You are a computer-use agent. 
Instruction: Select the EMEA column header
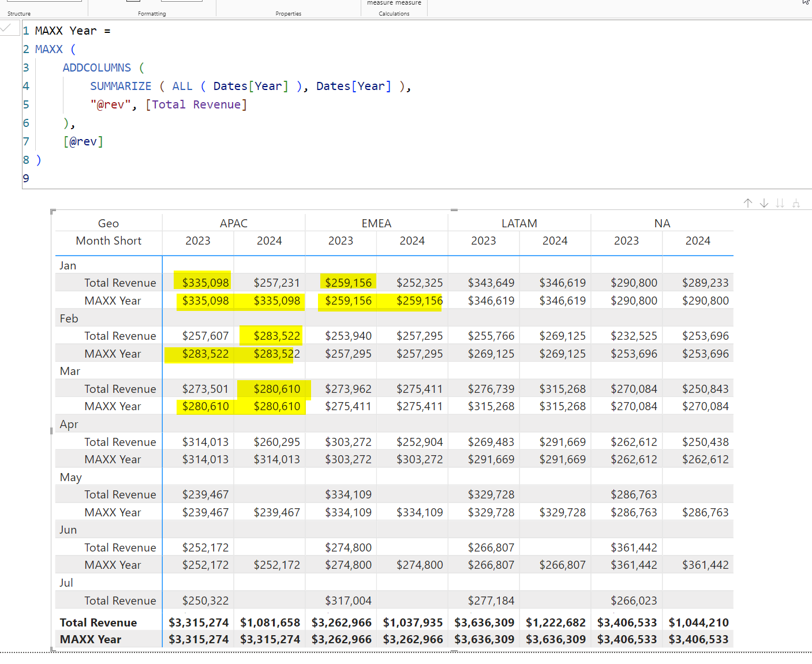coord(376,223)
